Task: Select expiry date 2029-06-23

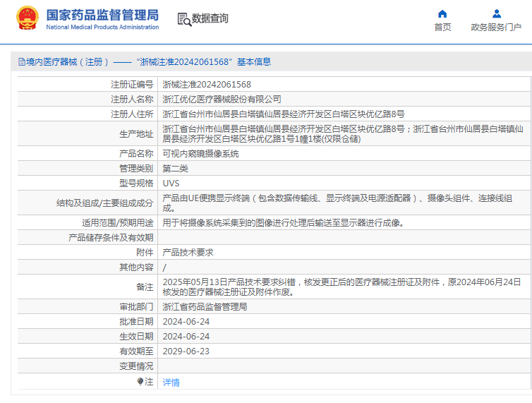Action: pyautogui.click(x=186, y=351)
